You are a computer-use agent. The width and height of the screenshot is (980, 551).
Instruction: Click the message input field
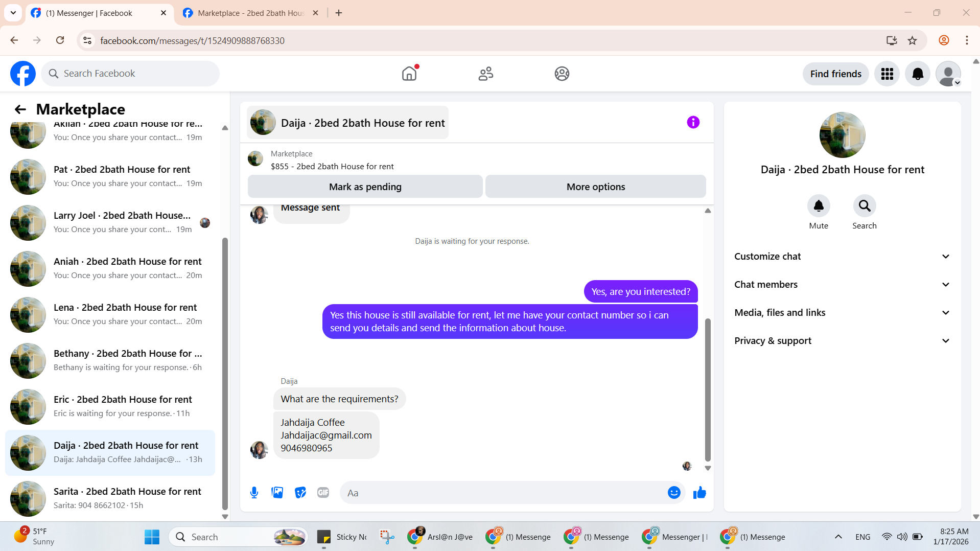tap(503, 493)
